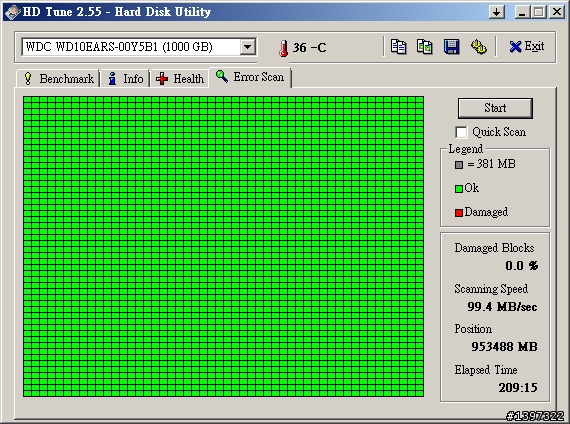The width and height of the screenshot is (570, 424).
Task: Click the floppy disk save icon
Action: (451, 47)
